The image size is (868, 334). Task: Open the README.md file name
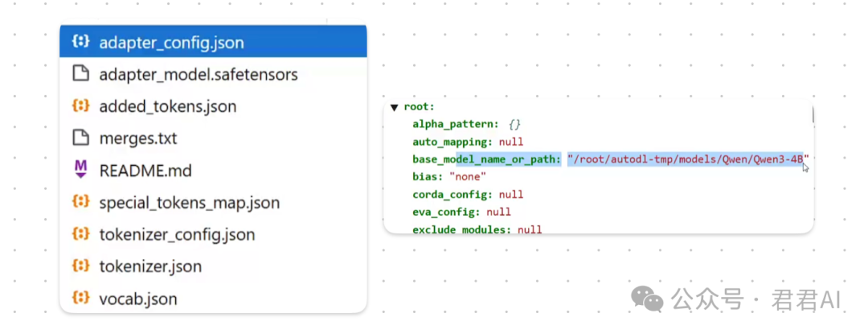(145, 170)
